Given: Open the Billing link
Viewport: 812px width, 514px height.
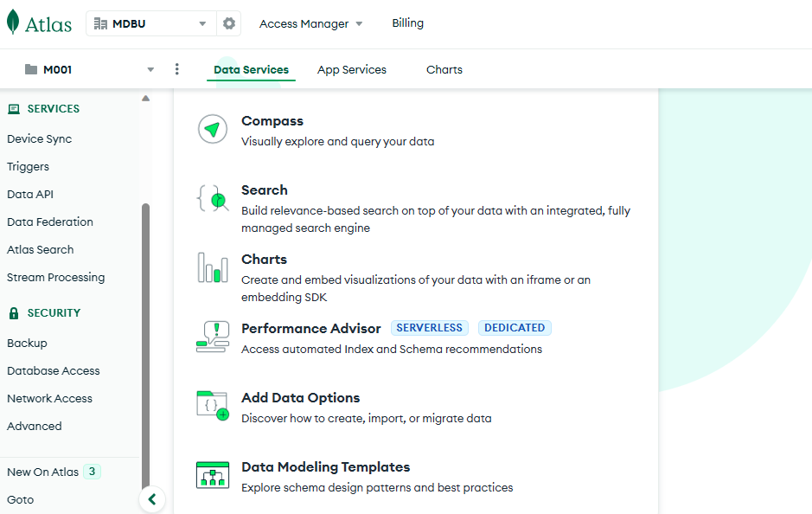Looking at the screenshot, I should pyautogui.click(x=407, y=23).
